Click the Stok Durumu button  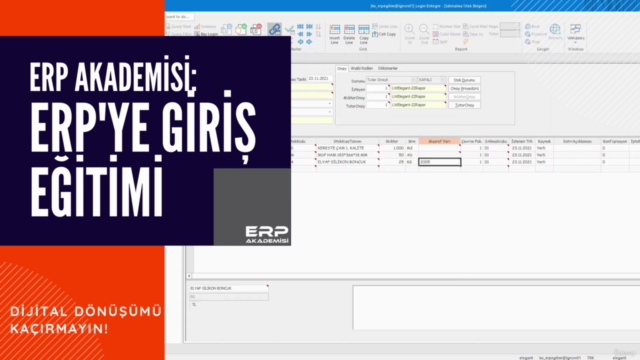[464, 80]
